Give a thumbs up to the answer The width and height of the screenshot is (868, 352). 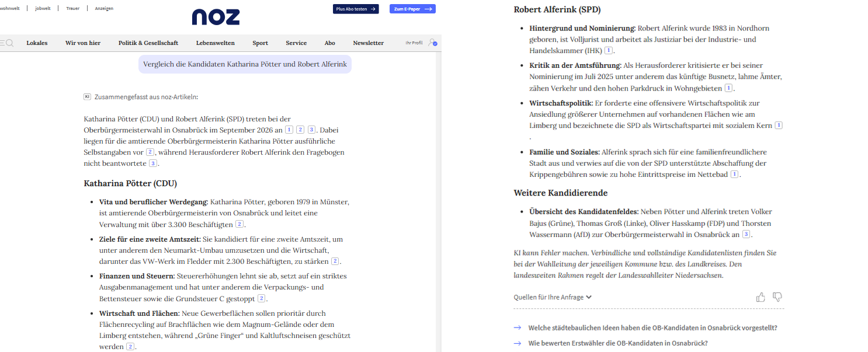click(x=761, y=297)
